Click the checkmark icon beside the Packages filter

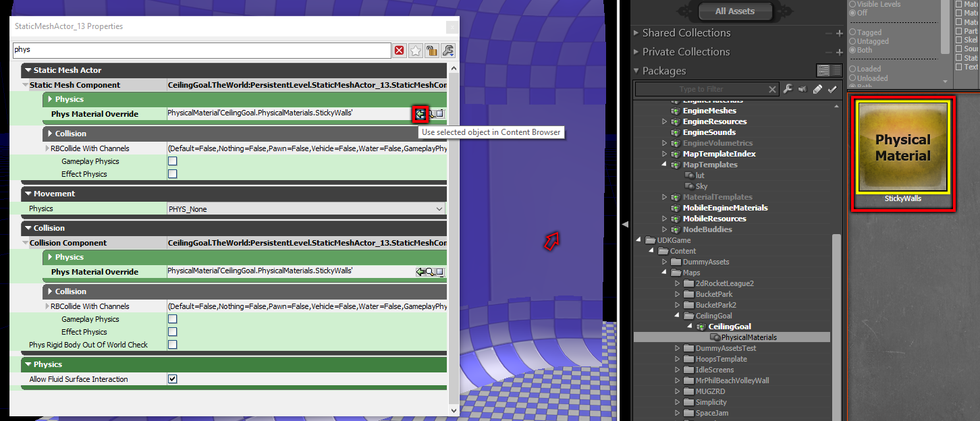[x=832, y=88]
